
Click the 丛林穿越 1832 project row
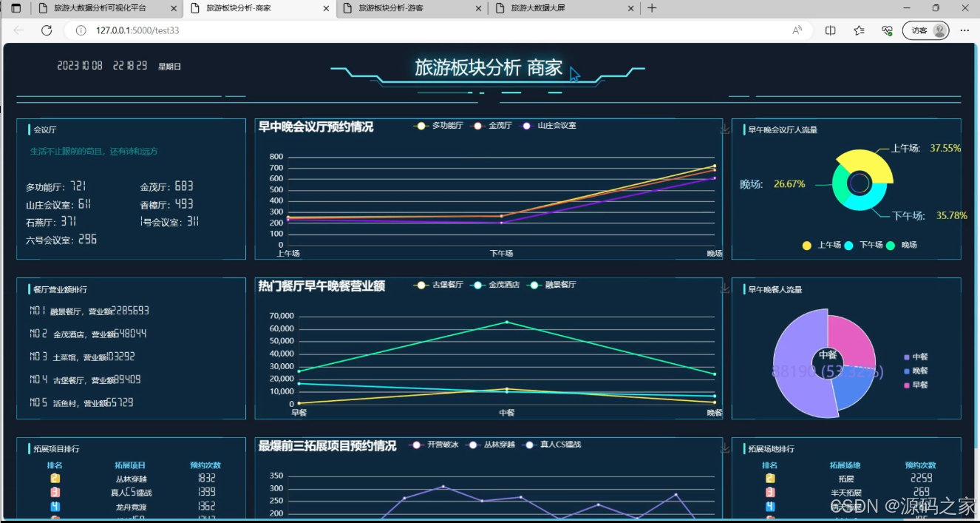(132, 479)
